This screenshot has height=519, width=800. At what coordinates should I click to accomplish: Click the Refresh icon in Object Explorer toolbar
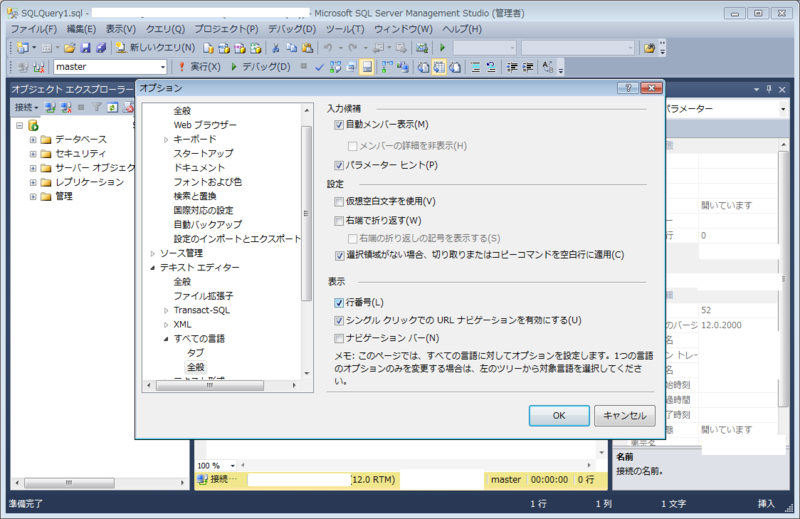[x=112, y=107]
